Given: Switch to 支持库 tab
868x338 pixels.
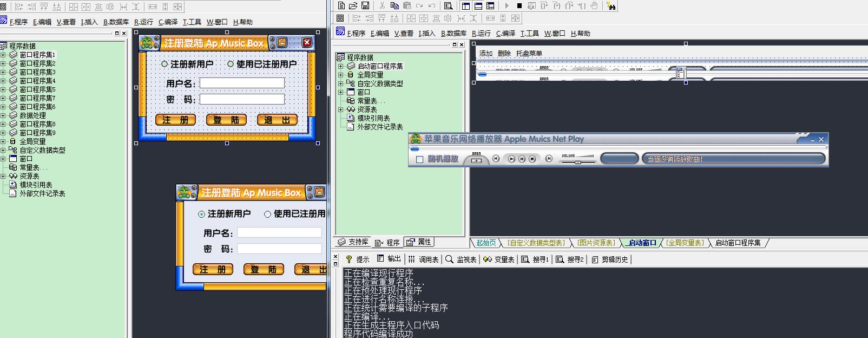Looking at the screenshot, I should (x=353, y=242).
